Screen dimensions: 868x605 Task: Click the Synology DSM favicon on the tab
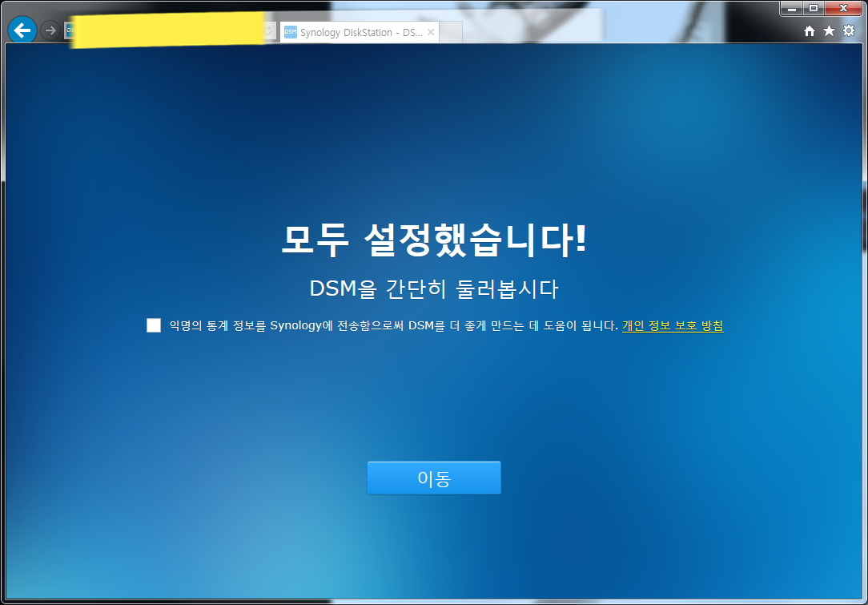290,32
